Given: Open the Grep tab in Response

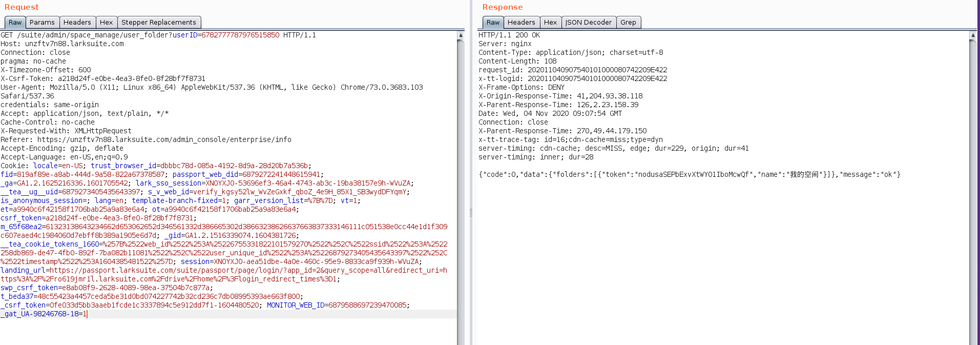Looking at the screenshot, I should point(628,23).
